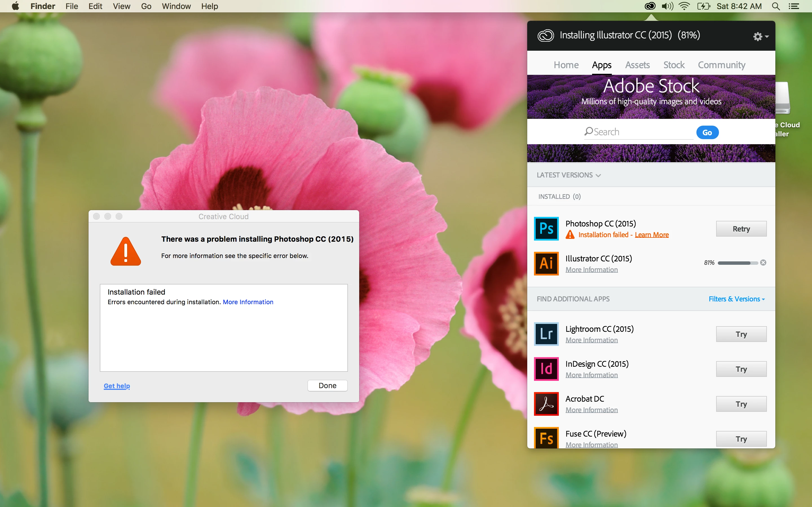Click Learn More beside Installation failed
812x507 pixels.
[x=652, y=235]
